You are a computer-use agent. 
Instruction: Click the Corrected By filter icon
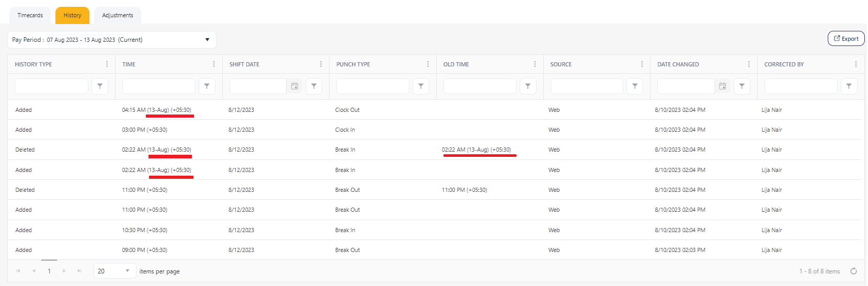pos(849,86)
